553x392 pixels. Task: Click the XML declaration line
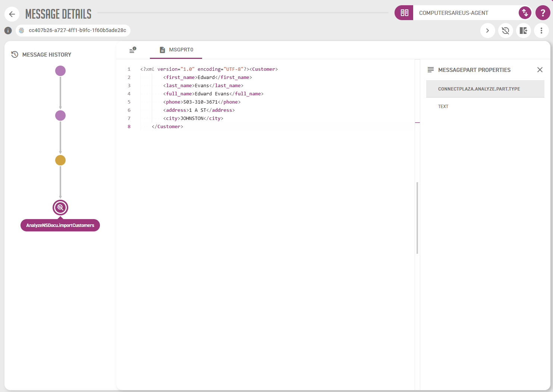coord(209,69)
